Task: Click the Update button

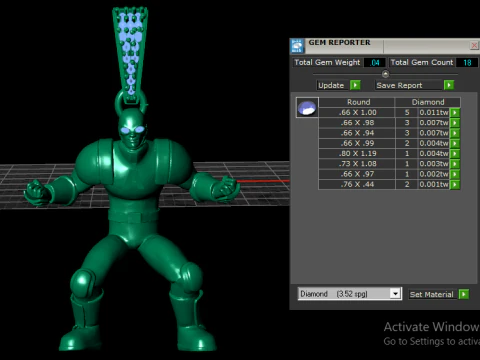Action: click(332, 85)
